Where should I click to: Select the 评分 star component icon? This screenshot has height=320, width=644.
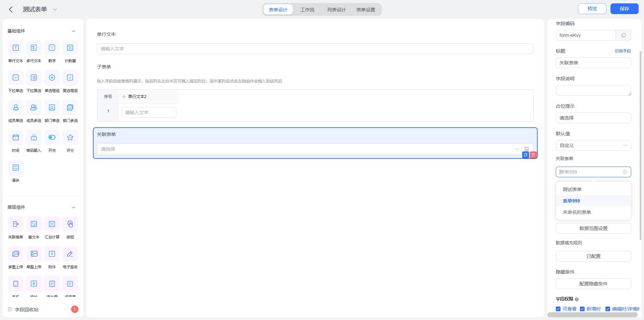[70, 137]
